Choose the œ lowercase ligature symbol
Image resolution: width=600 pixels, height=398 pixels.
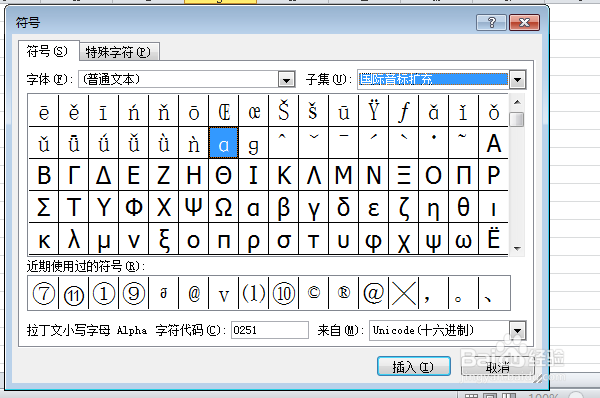click(253, 111)
